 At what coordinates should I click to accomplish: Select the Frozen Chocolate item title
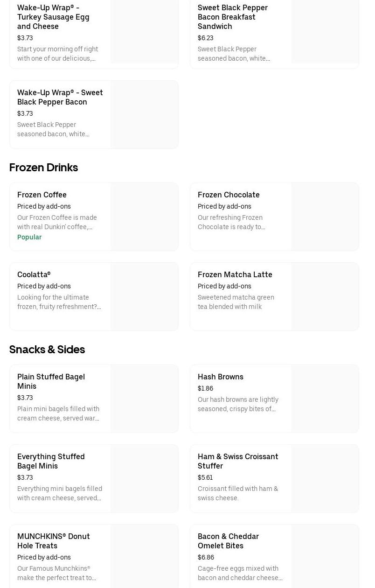229,195
